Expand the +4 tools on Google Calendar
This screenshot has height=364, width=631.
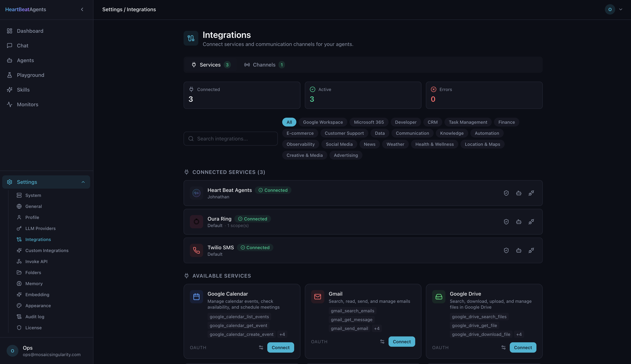coord(282,335)
